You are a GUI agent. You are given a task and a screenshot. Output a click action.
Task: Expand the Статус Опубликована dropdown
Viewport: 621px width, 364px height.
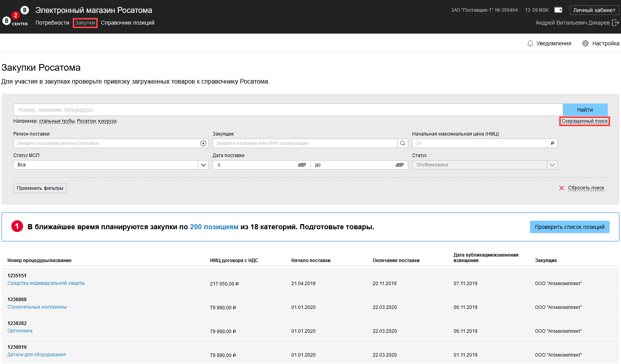pos(552,165)
